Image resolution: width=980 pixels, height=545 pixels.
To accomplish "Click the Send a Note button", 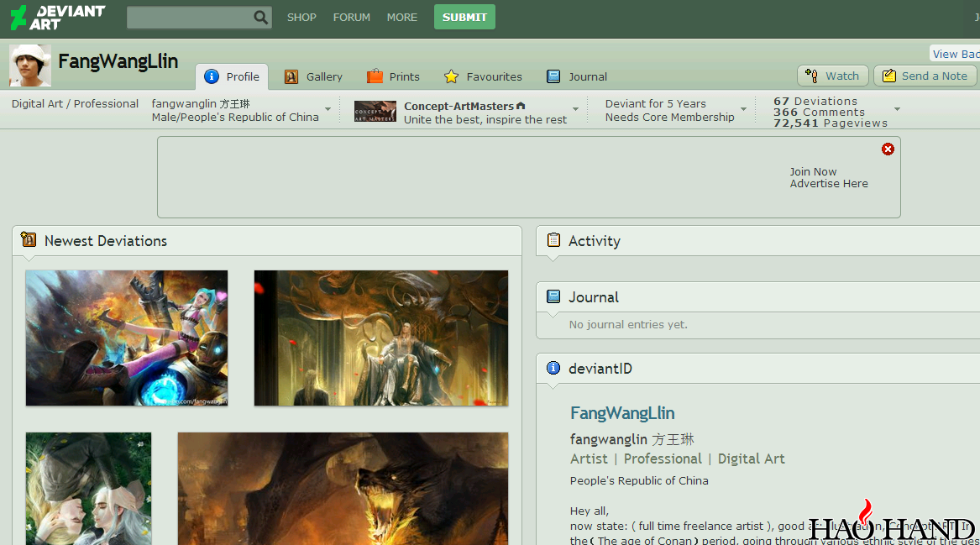I will pos(925,76).
